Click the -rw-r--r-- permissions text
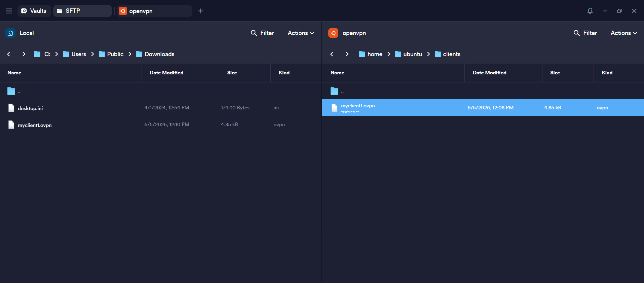The width and height of the screenshot is (644, 283). tap(350, 112)
